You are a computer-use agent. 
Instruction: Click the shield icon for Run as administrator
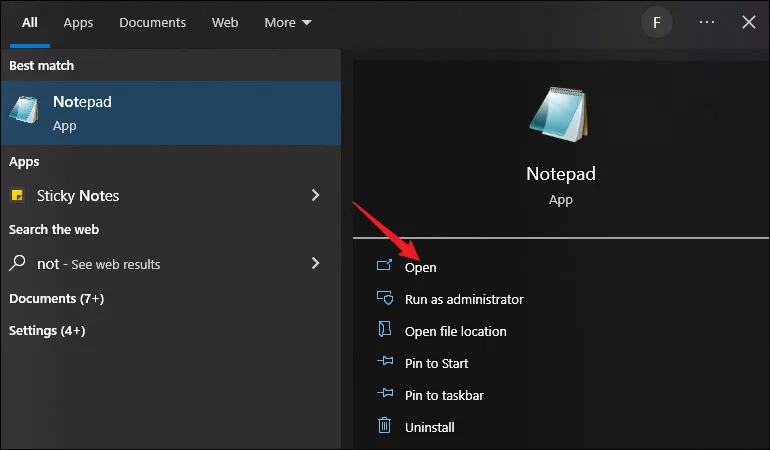coord(385,298)
